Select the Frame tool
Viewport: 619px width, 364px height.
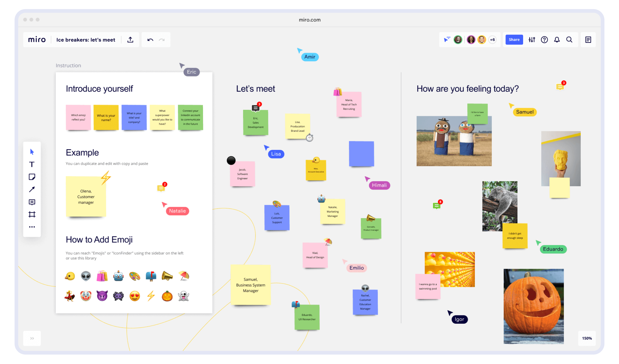pyautogui.click(x=32, y=214)
